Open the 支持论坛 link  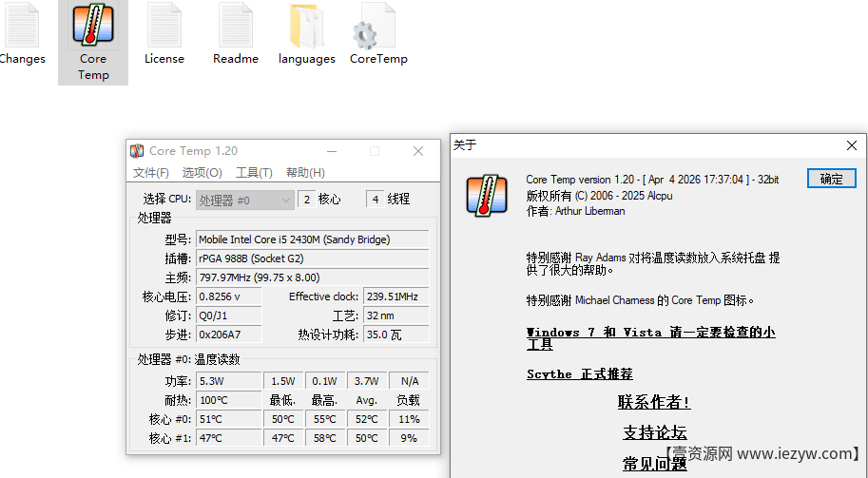[655, 432]
